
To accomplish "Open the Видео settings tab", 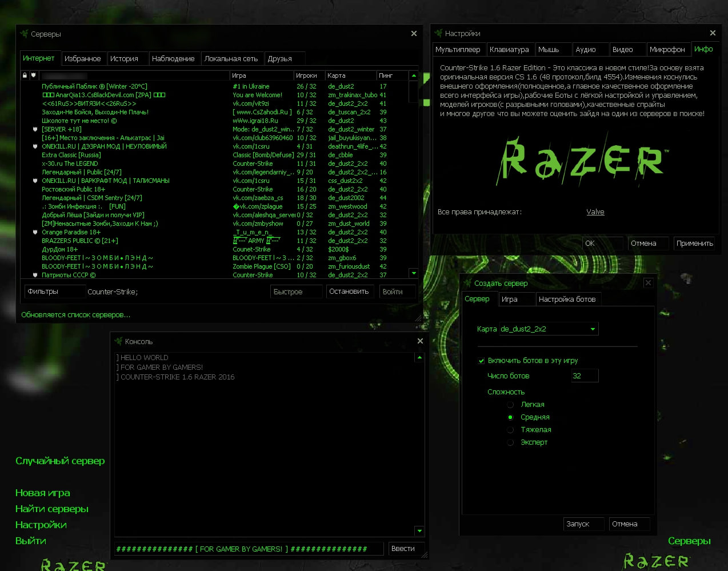I will (627, 49).
